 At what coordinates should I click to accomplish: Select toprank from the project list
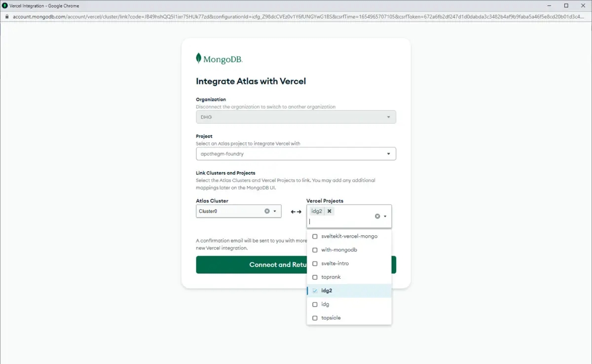(x=331, y=277)
